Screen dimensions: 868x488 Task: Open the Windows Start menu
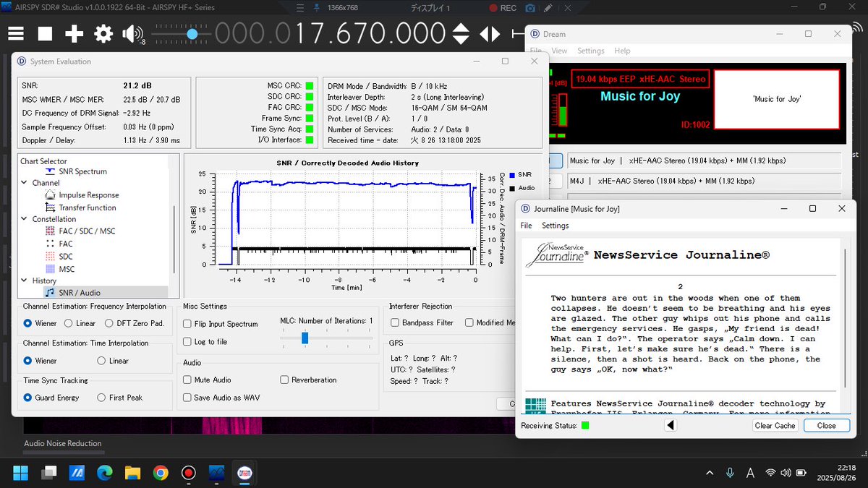20,473
